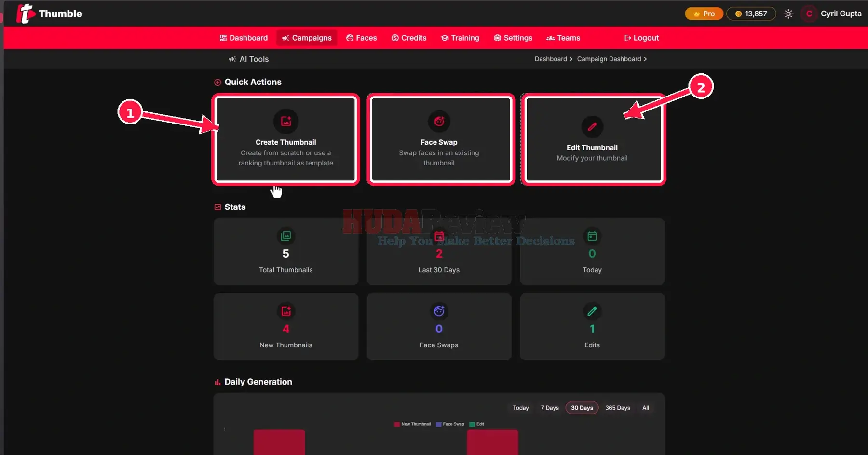Viewport: 868px width, 455px height.
Task: Select the Total Thumbnails stat card
Action: (286, 251)
